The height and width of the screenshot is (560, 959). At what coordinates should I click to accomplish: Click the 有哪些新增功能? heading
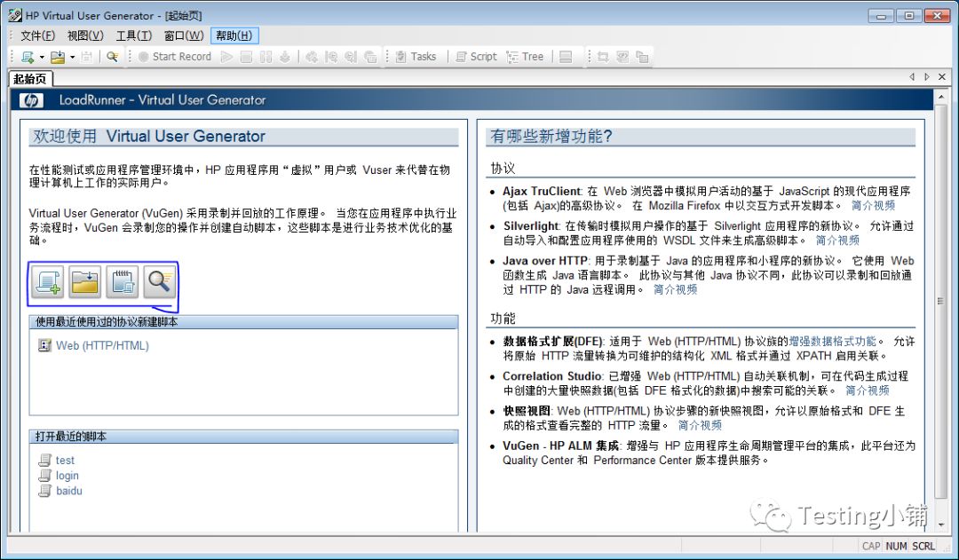(551, 137)
